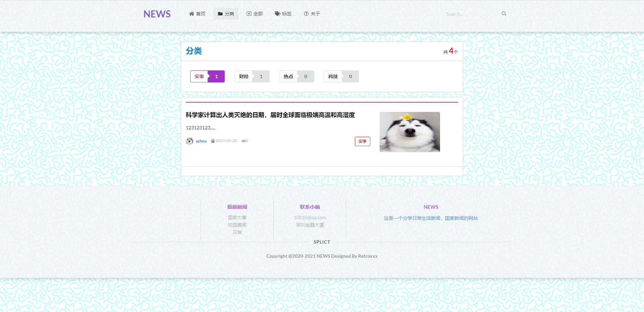Image resolution: width=644 pixels, height=312 pixels.
Task: Click the red 实事 tag on article
Action: [362, 141]
